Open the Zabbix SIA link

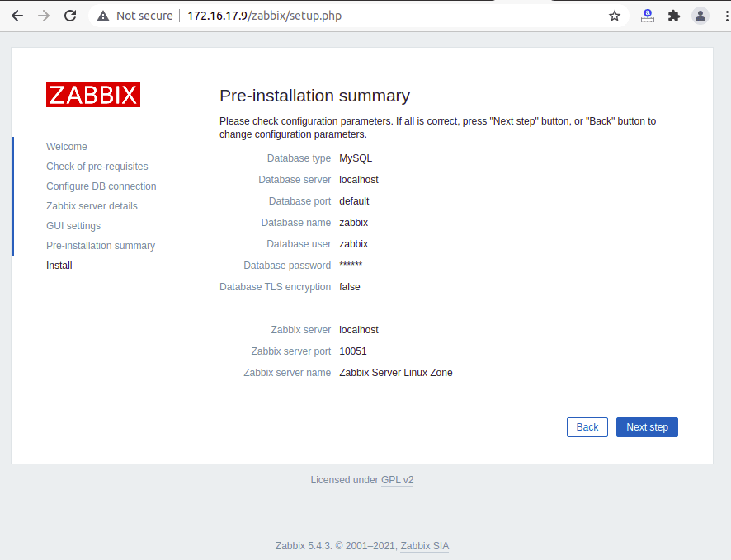425,546
